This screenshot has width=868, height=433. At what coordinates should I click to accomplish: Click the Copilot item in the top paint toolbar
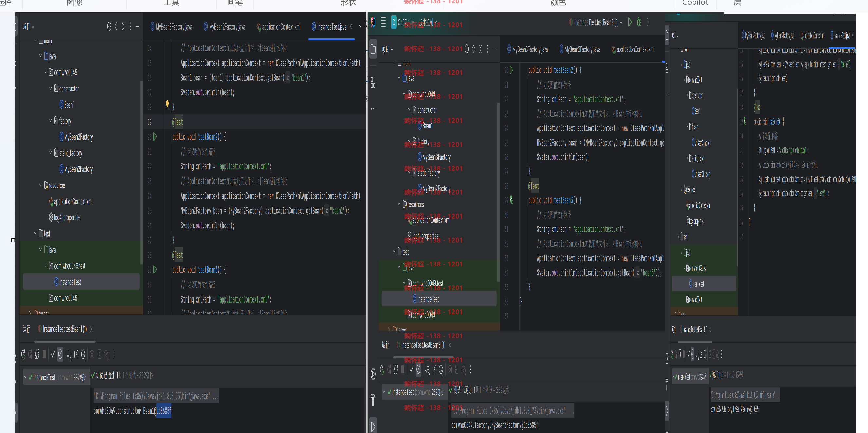695,3
